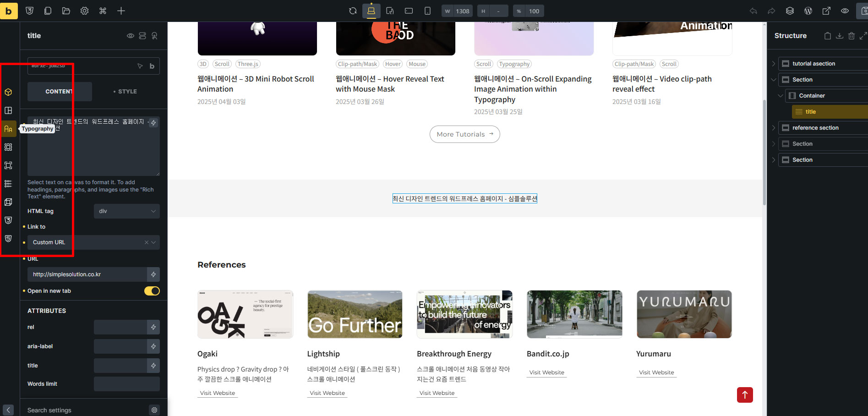The width and height of the screenshot is (868, 416).
Task: Delete element using Structure panel trash icon
Action: [851, 36]
